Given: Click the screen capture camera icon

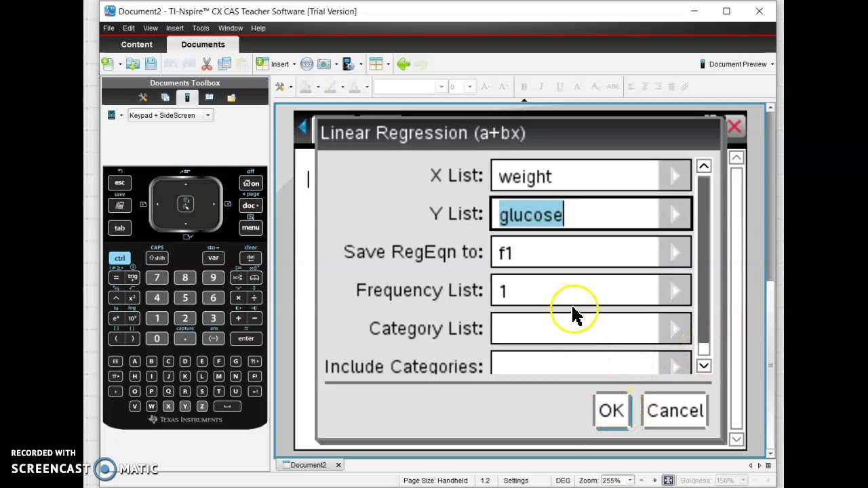Looking at the screenshot, I should 324,64.
